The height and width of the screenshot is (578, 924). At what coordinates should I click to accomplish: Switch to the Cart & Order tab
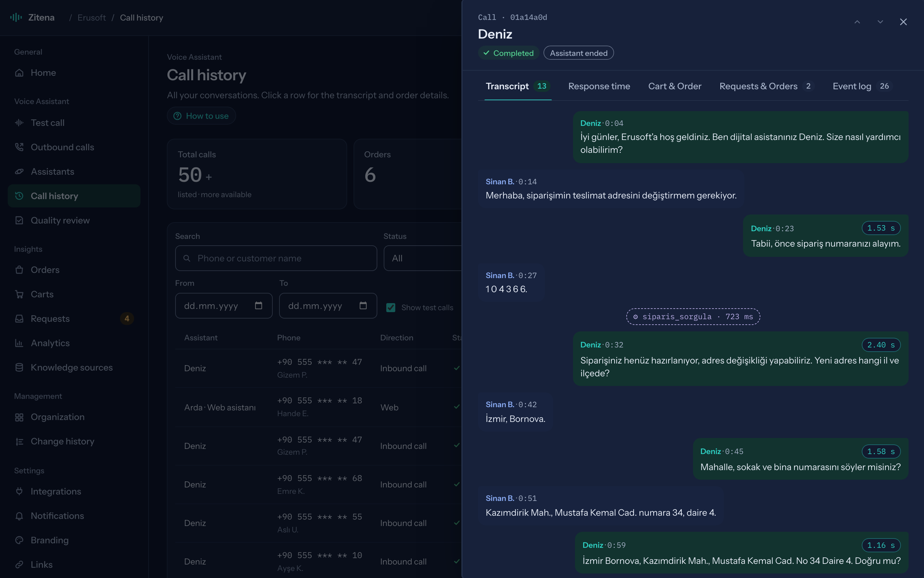point(675,86)
